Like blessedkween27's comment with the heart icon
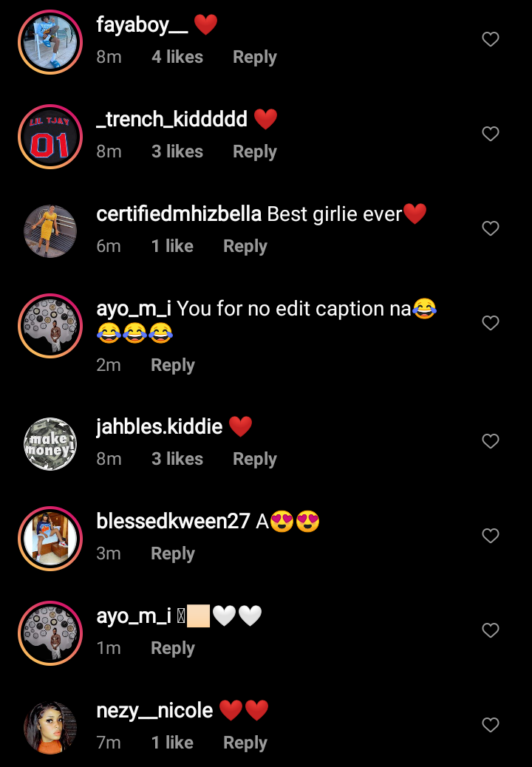 click(491, 536)
